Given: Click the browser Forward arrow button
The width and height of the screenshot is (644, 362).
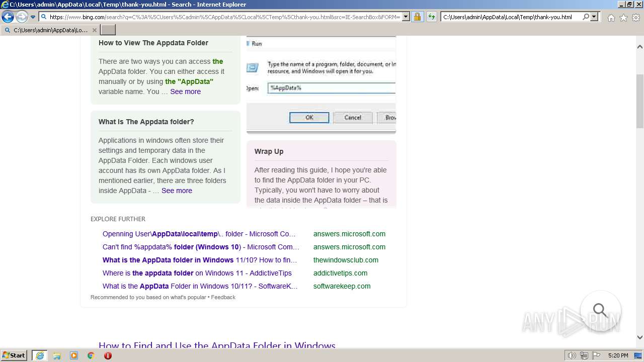Looking at the screenshot, I should pos(22,17).
